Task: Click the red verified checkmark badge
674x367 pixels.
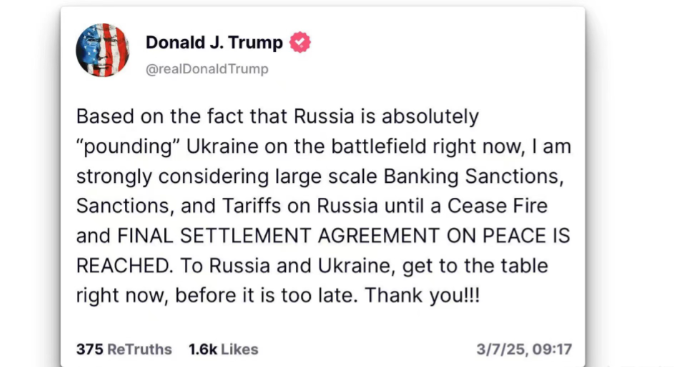Action: click(300, 43)
